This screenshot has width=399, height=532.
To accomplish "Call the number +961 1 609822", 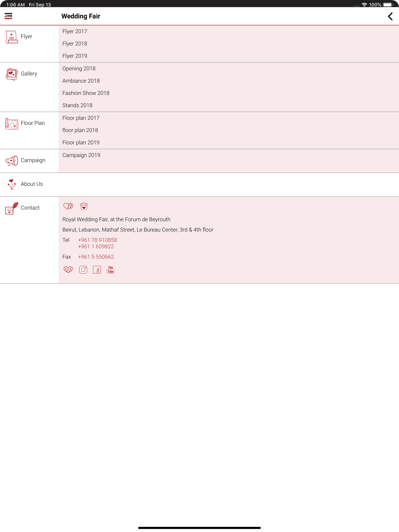I will (96, 246).
